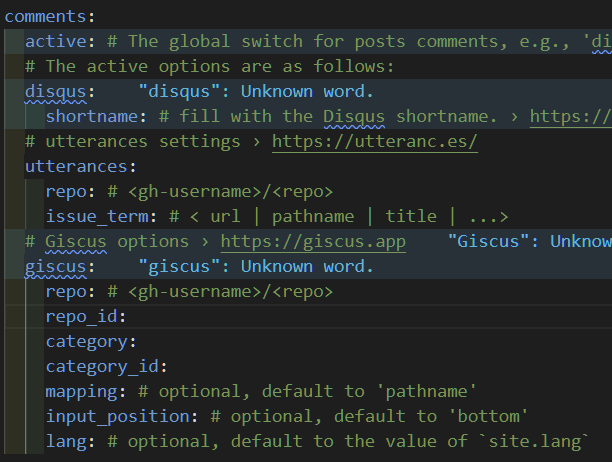Click the 'shortname:' key
This screenshot has height=462, width=612.
point(96,117)
